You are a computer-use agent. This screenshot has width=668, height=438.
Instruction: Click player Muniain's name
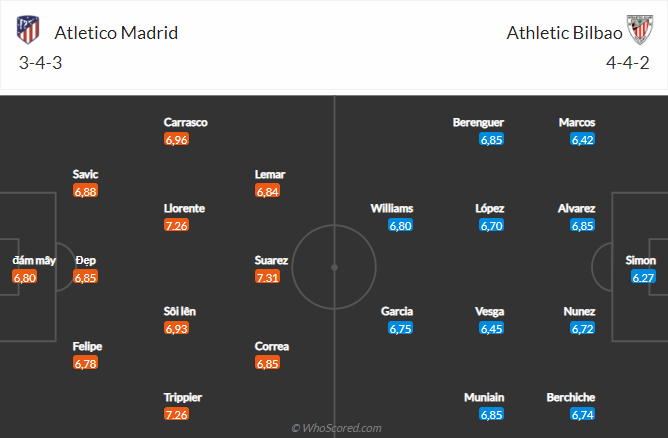(484, 397)
